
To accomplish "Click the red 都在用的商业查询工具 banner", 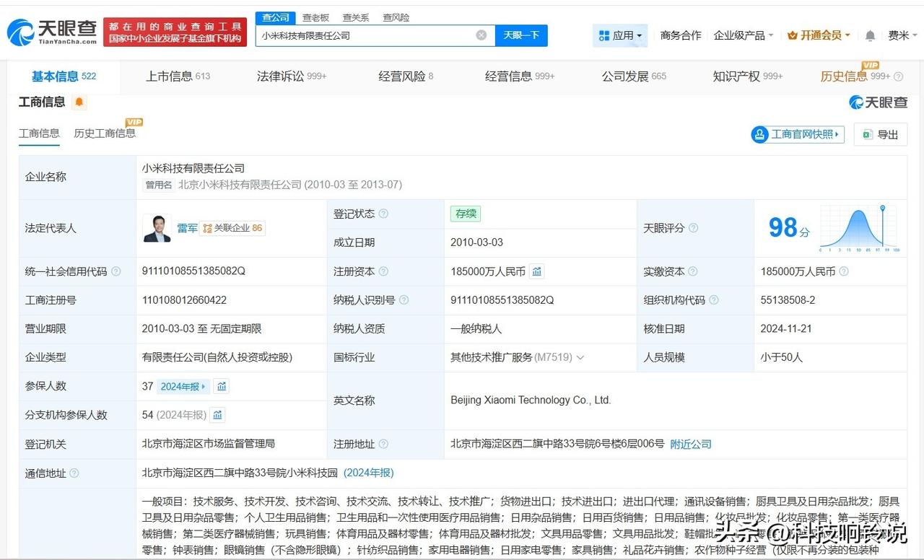I will (x=175, y=32).
